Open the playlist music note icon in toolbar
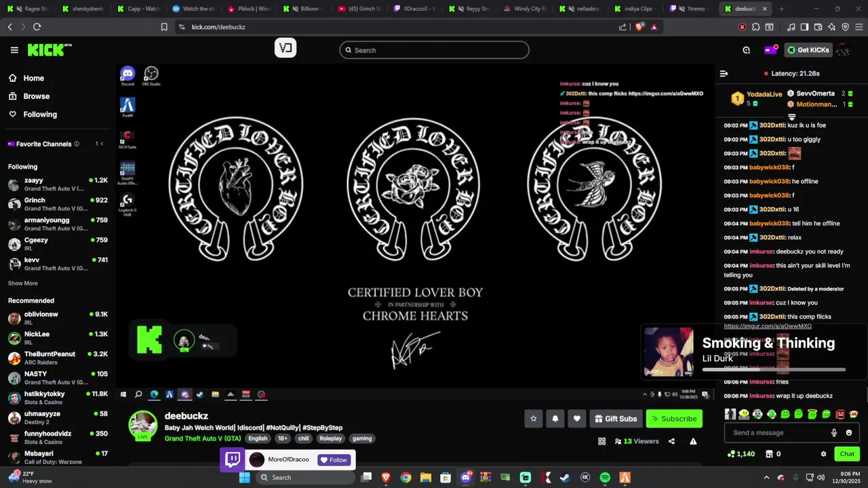Viewport: 868px width, 488px height. pyautogui.click(x=791, y=27)
